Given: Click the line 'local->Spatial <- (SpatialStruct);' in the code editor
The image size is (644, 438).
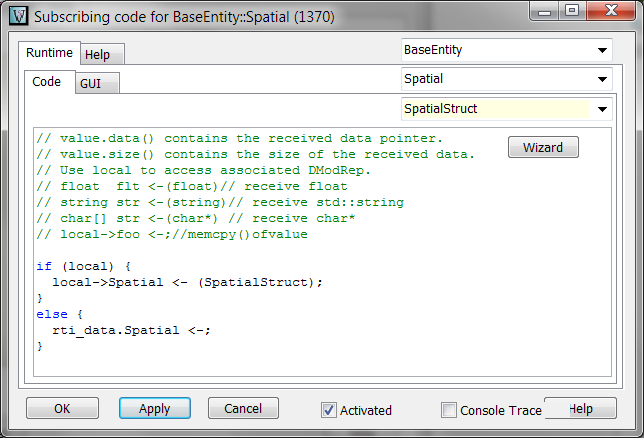Looking at the screenshot, I should point(187,282).
